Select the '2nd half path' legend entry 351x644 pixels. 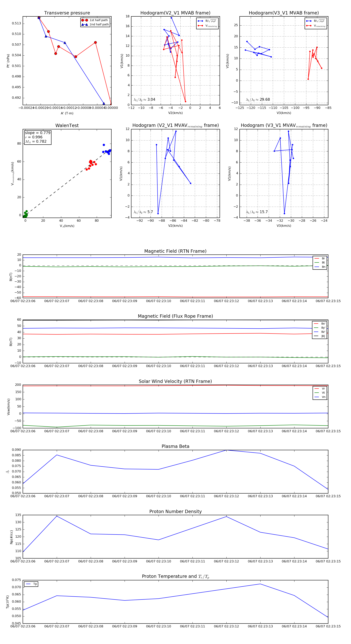pyautogui.click(x=95, y=25)
